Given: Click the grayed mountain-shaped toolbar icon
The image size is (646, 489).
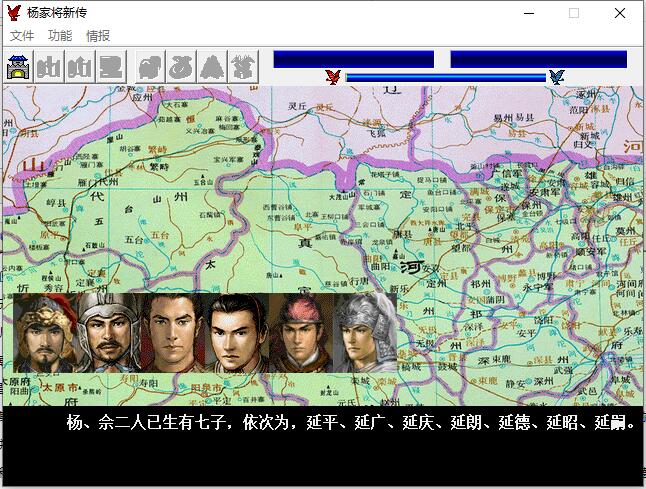Looking at the screenshot, I should tap(212, 67).
